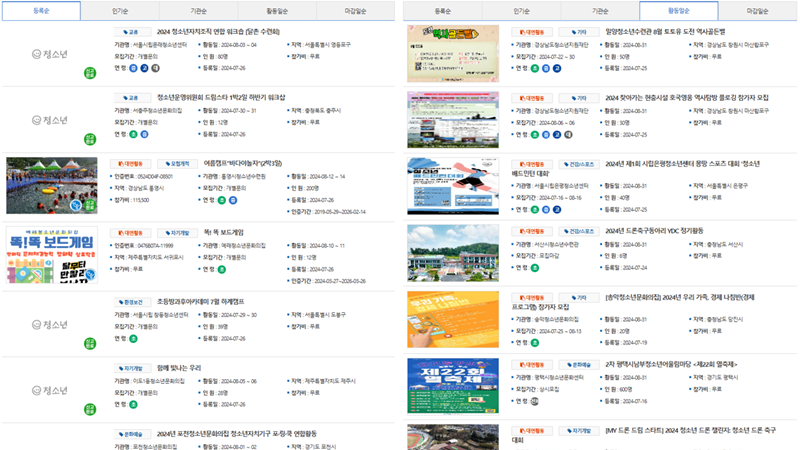Click 자기개발 tag on 함께 빛나는 우리 row
Screen dimensions: 800x450
coord(133,368)
